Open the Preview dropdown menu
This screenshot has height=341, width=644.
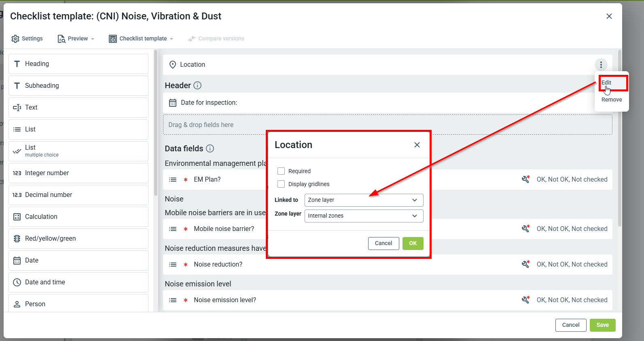[x=76, y=39]
